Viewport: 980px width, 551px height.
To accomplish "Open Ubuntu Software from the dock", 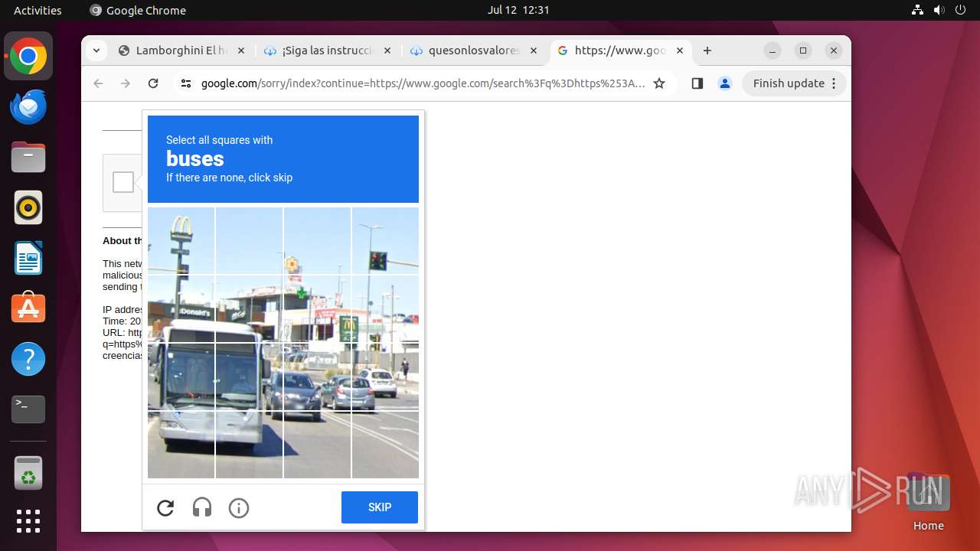I will pyautogui.click(x=28, y=308).
